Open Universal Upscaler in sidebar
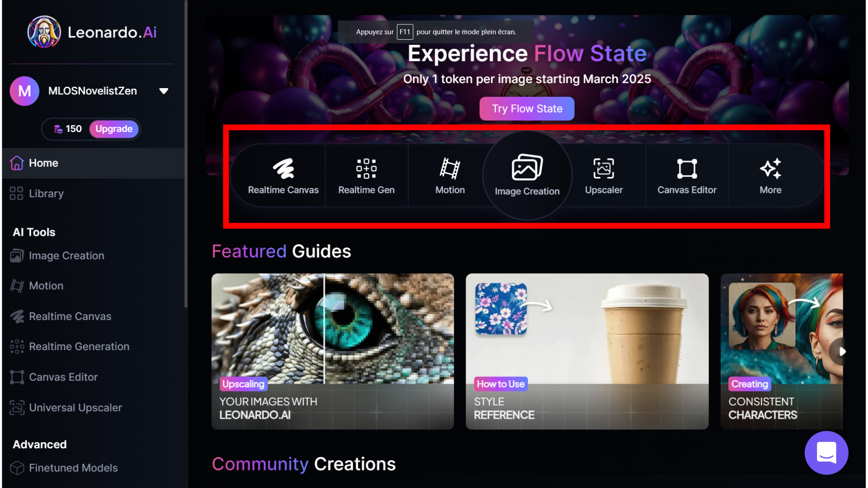This screenshot has width=868, height=488. click(75, 408)
